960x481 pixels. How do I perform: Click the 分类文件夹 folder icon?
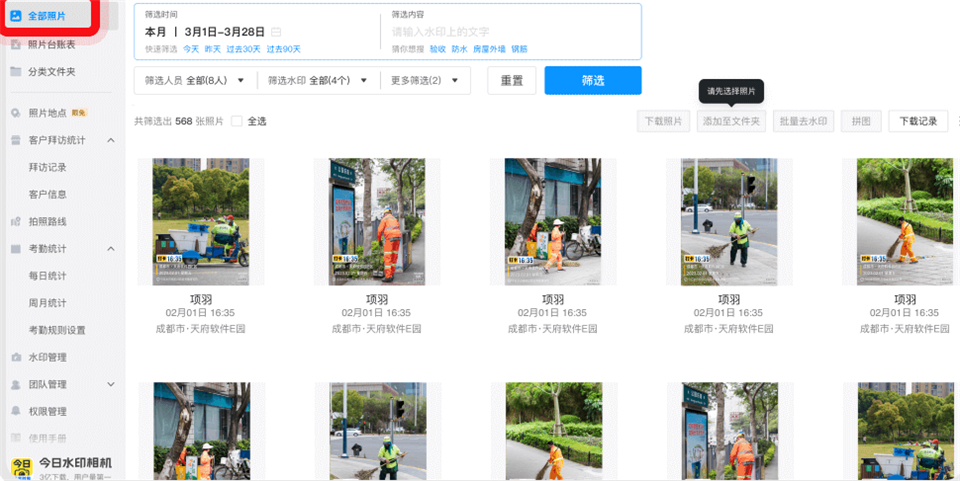[16, 72]
